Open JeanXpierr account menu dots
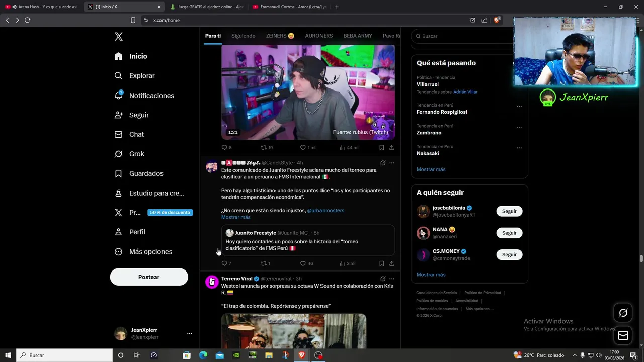The height and width of the screenshot is (362, 644). [x=190, y=333]
